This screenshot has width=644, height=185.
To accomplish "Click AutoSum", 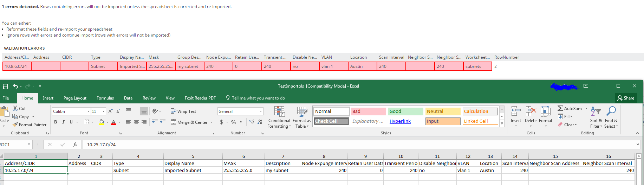I will click(570, 108).
